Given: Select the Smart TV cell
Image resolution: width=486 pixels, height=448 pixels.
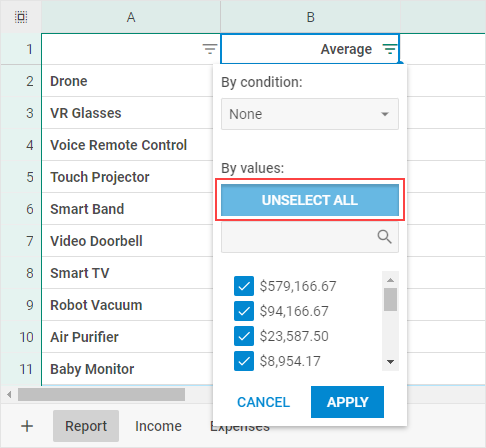Looking at the screenshot, I should click(x=127, y=273).
